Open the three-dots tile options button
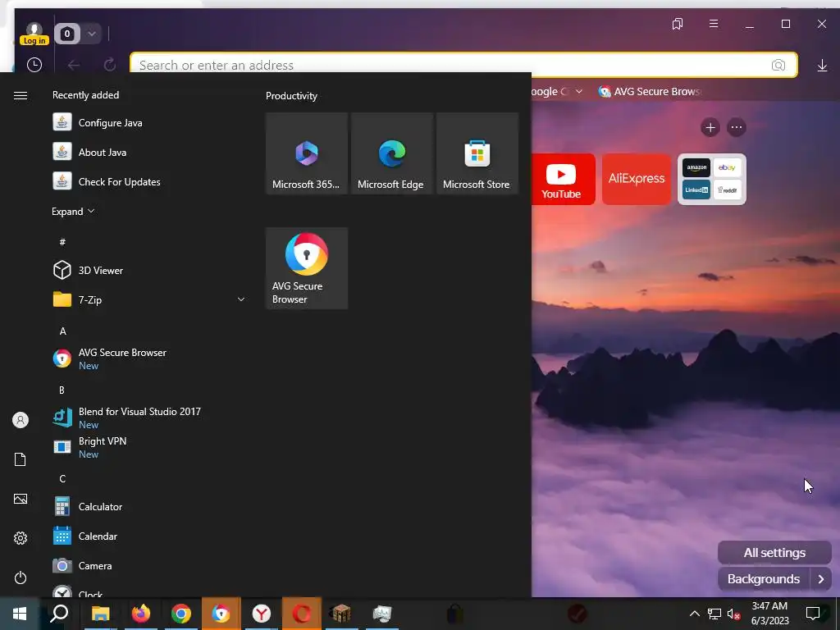This screenshot has height=630, width=840. tap(737, 127)
